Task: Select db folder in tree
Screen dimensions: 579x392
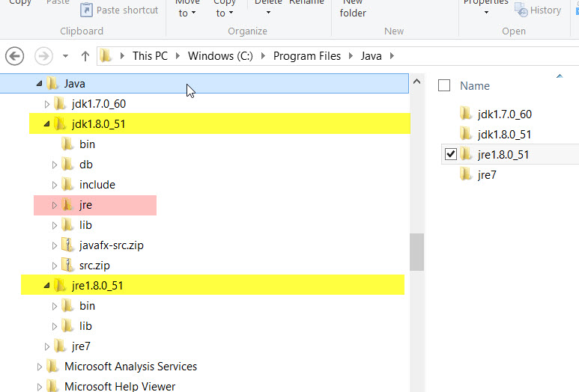Action: tap(85, 165)
